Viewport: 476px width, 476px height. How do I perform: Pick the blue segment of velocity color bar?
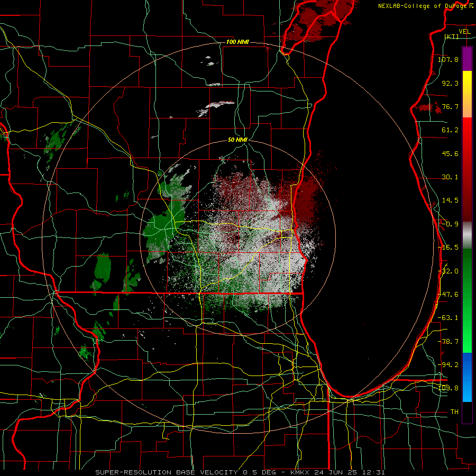[467, 377]
